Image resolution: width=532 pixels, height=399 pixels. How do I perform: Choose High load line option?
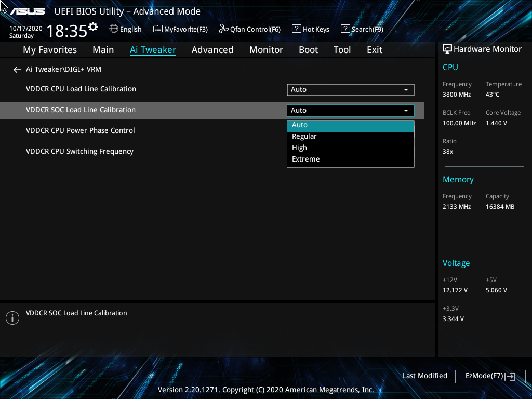coord(351,148)
